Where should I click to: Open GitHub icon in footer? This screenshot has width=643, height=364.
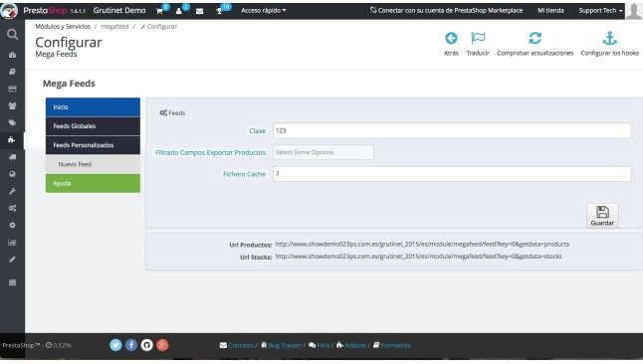(x=146, y=345)
